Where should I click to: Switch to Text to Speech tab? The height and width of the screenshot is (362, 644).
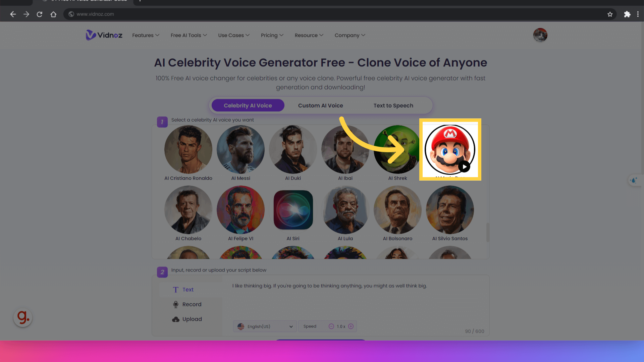click(x=393, y=106)
